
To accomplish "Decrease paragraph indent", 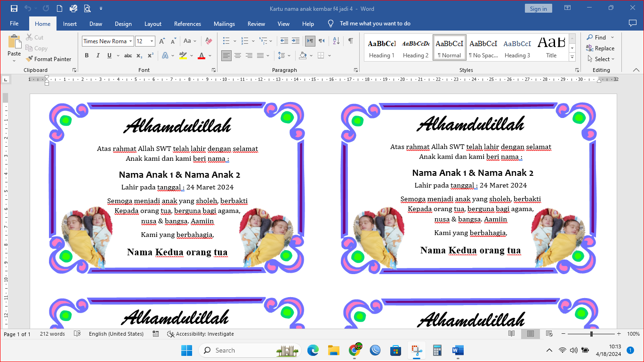I will tap(284, 41).
